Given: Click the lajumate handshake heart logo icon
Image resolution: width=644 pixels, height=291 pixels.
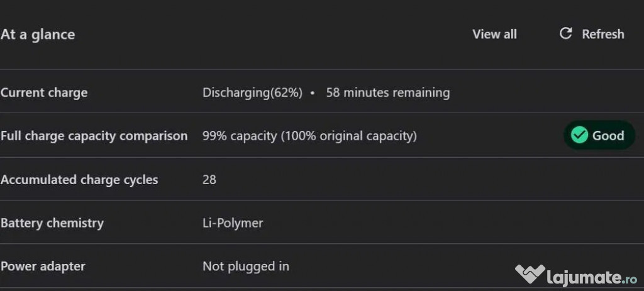Looking at the screenshot, I should (x=530, y=275).
